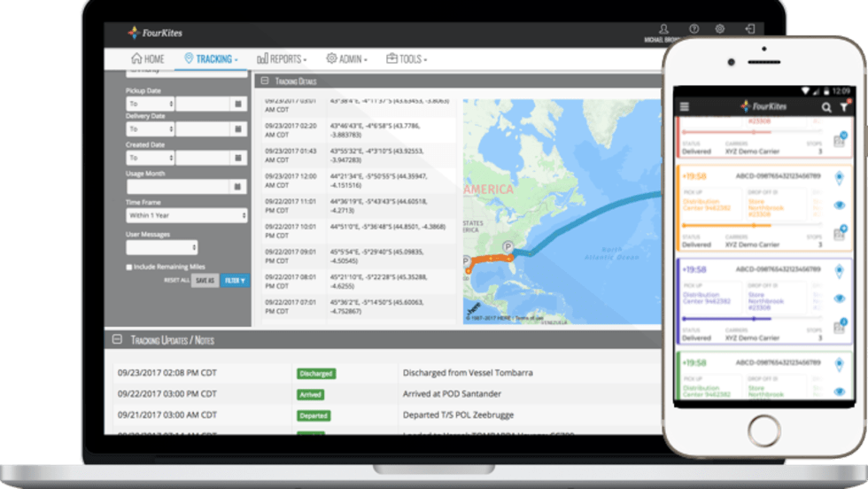Open the Reports menu
This screenshot has width=868, height=489.
pyautogui.click(x=282, y=59)
